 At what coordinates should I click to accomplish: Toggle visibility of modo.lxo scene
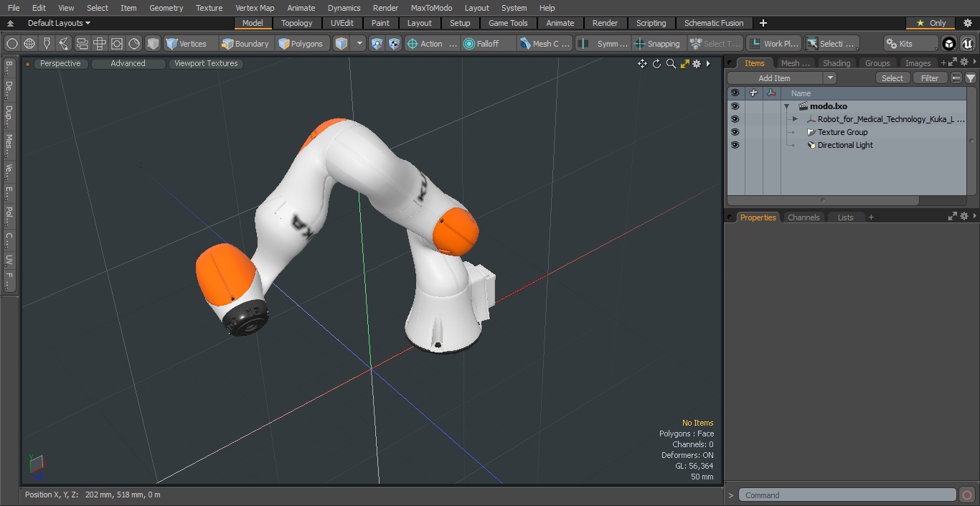(735, 106)
